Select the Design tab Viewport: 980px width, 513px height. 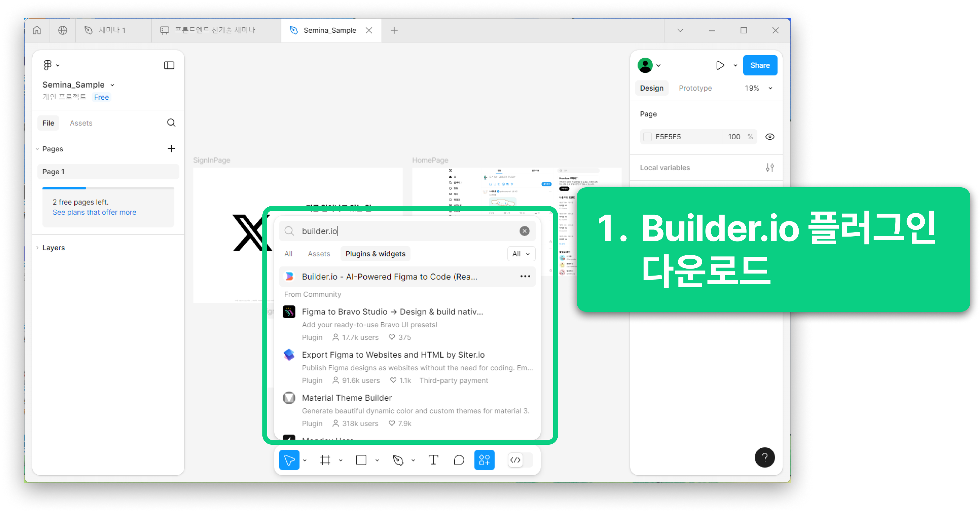point(651,88)
